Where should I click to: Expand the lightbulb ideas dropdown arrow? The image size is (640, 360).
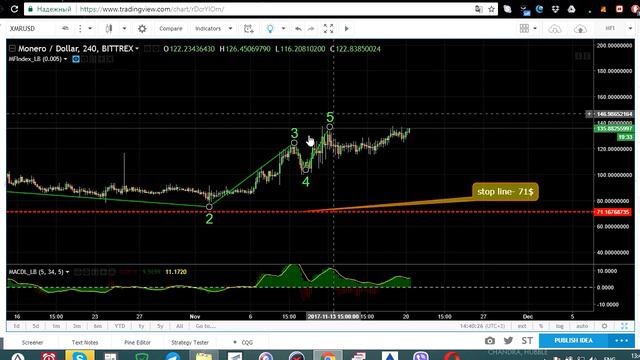pos(283,29)
